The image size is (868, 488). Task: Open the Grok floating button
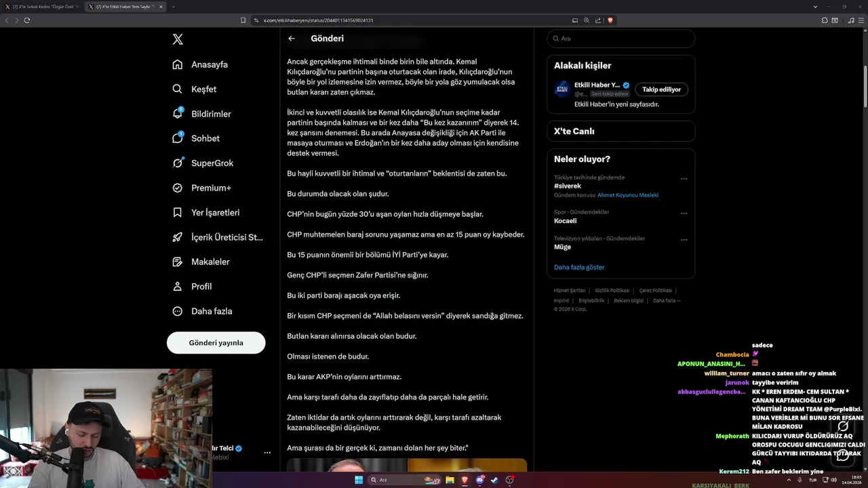(x=843, y=426)
